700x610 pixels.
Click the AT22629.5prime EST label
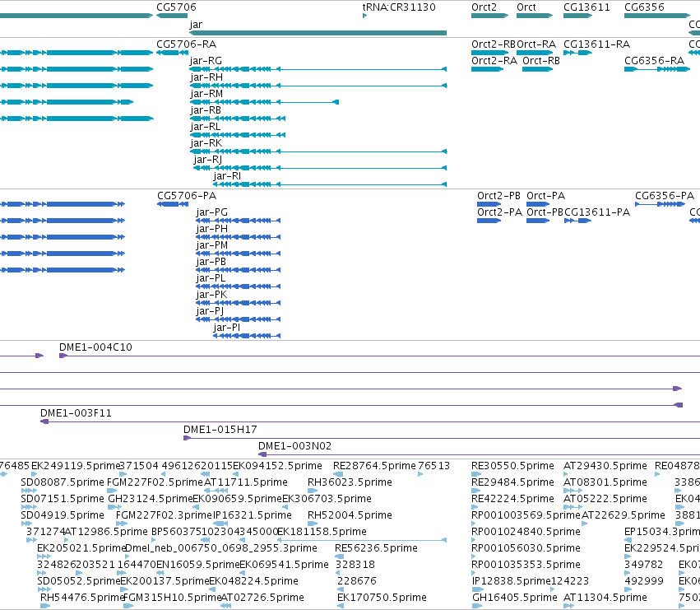[x=624, y=515]
